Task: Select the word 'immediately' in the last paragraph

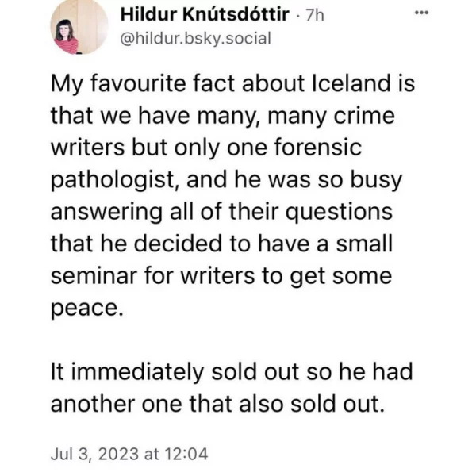Action: click(137, 372)
